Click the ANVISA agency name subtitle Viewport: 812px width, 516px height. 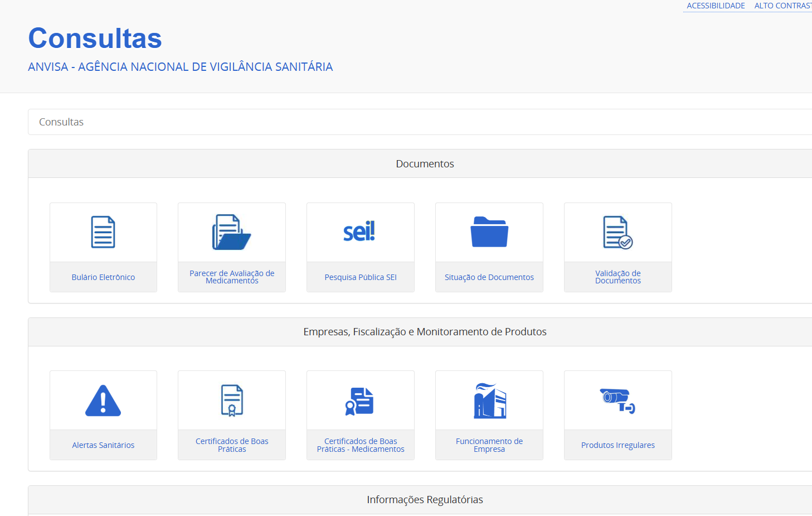[x=181, y=67]
